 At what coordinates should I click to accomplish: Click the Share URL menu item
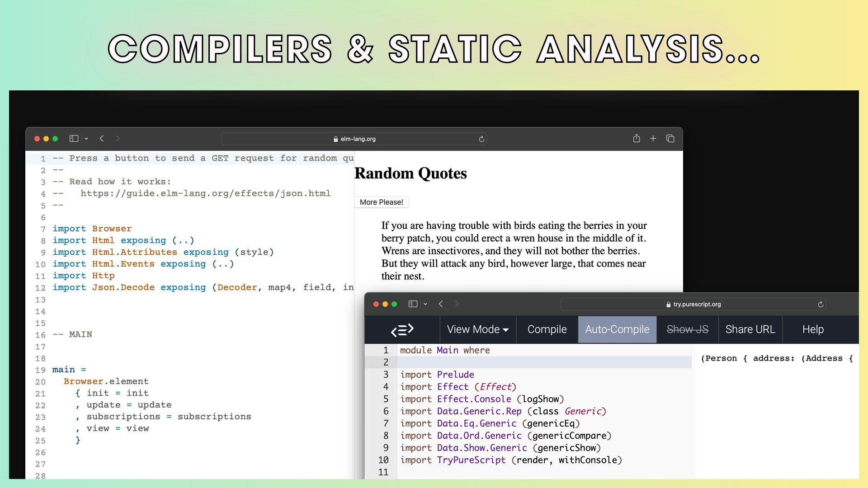tap(750, 330)
